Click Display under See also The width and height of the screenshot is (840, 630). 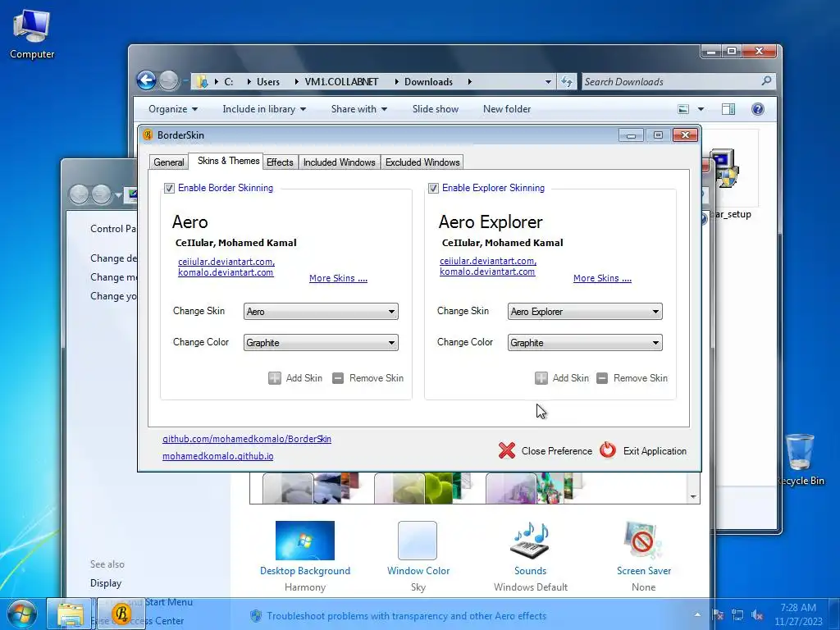click(106, 583)
